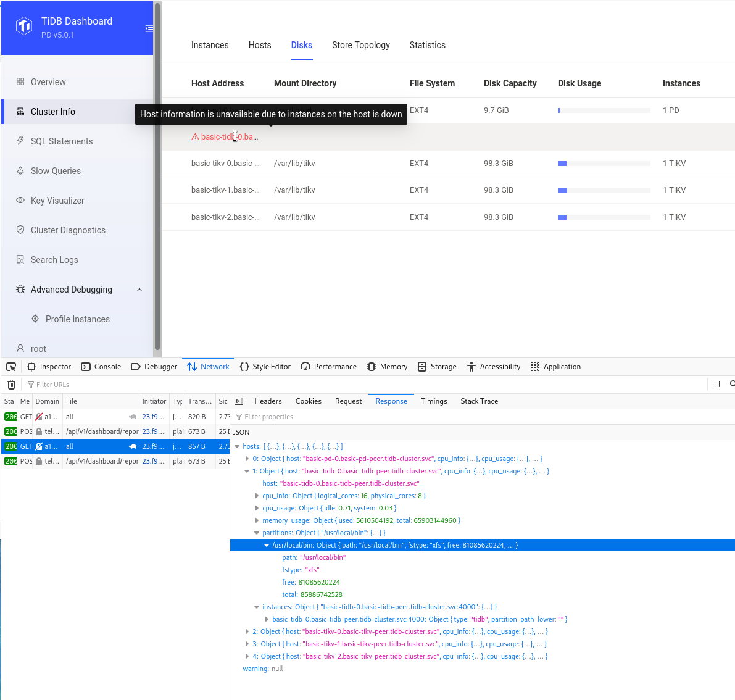
Task: Open the Overview page
Action: click(x=48, y=82)
